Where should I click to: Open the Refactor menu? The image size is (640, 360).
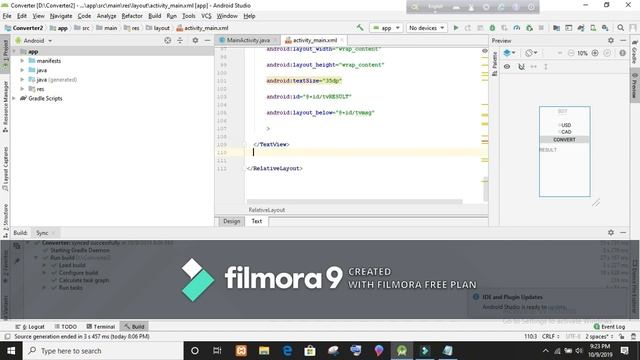coord(132,16)
